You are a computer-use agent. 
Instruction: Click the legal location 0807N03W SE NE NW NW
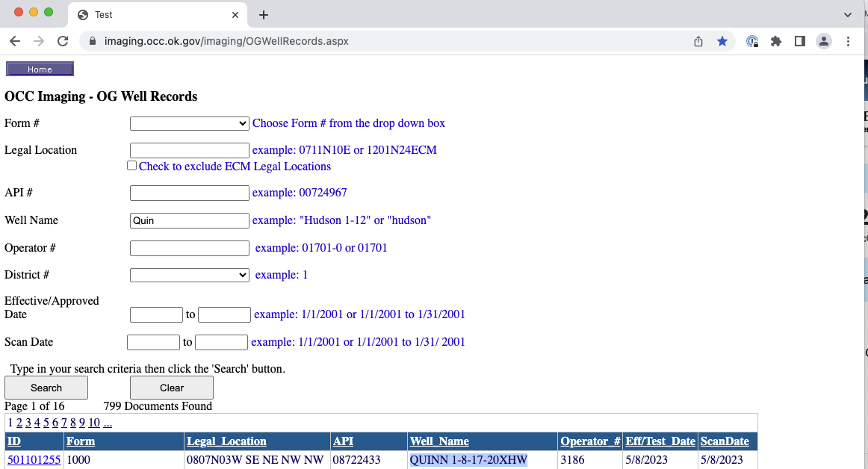[x=255, y=459]
